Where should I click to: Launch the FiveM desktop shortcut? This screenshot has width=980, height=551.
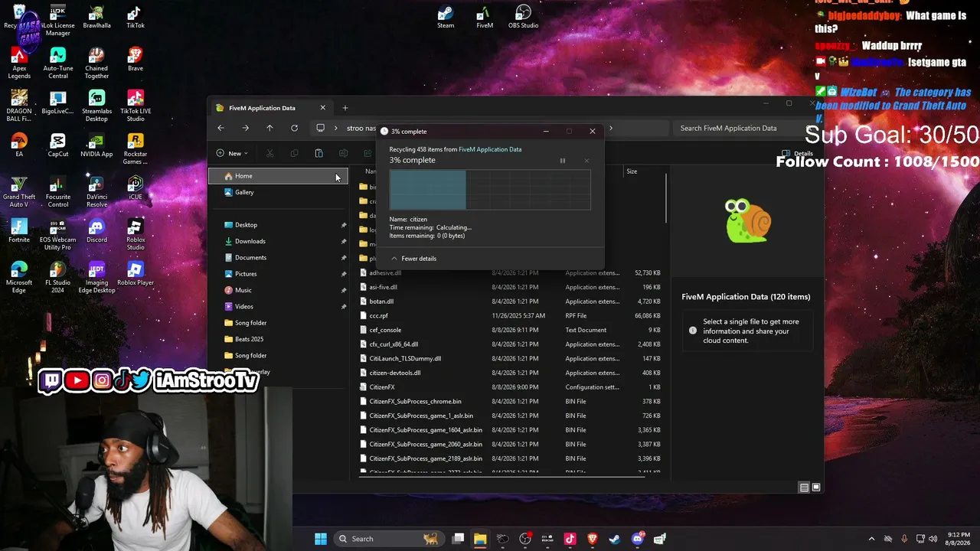pos(485,18)
